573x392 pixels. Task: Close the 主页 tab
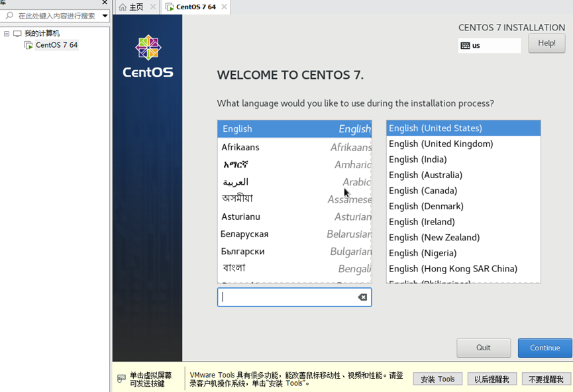click(153, 7)
